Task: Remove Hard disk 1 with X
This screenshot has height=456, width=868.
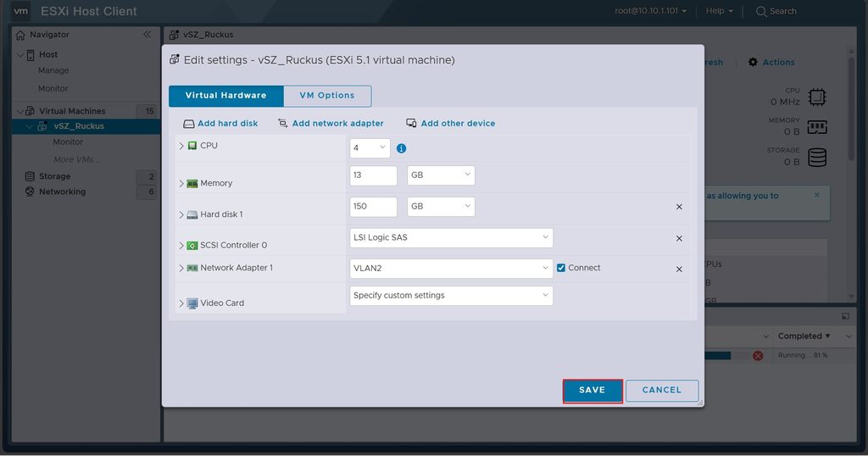Action: pyautogui.click(x=679, y=207)
